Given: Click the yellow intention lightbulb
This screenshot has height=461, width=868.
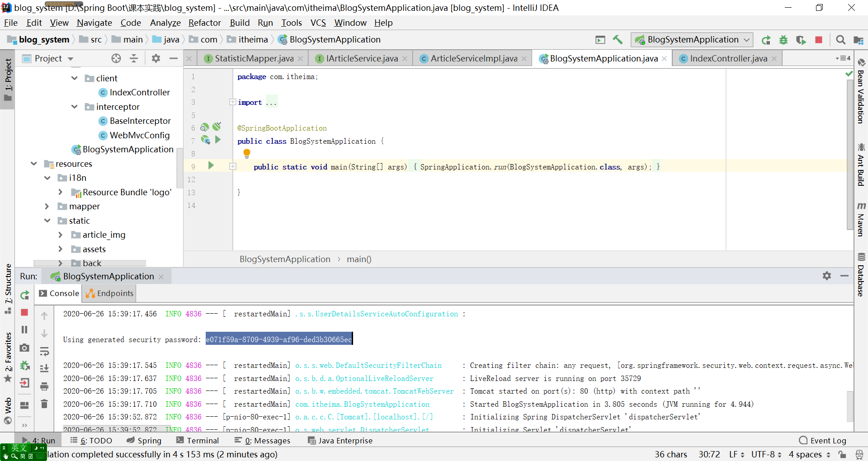Looking at the screenshot, I should coord(246,154).
